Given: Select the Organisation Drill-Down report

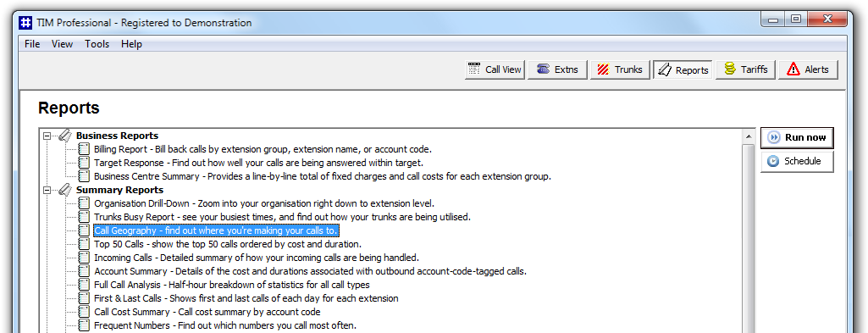Looking at the screenshot, I should click(x=264, y=203).
